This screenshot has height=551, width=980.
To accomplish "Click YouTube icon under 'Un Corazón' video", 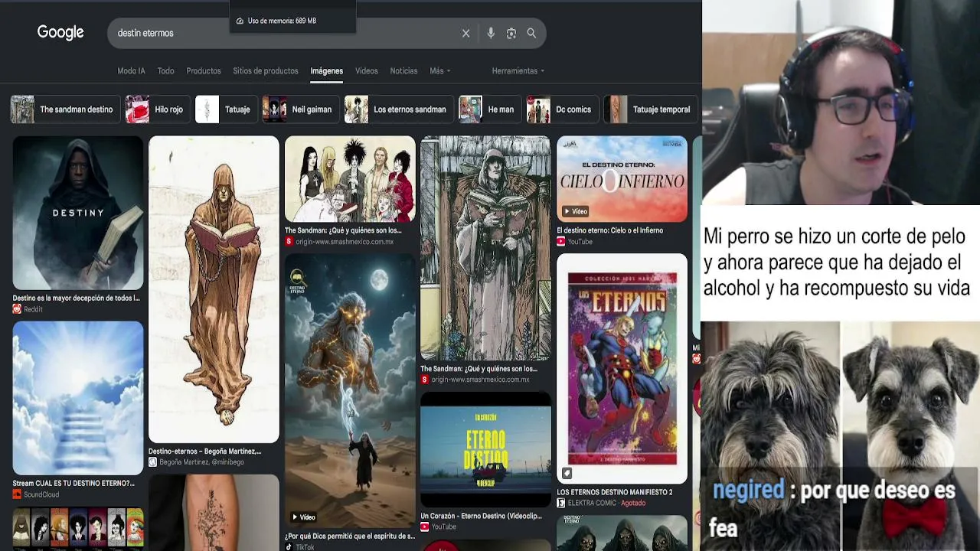I will [425, 527].
